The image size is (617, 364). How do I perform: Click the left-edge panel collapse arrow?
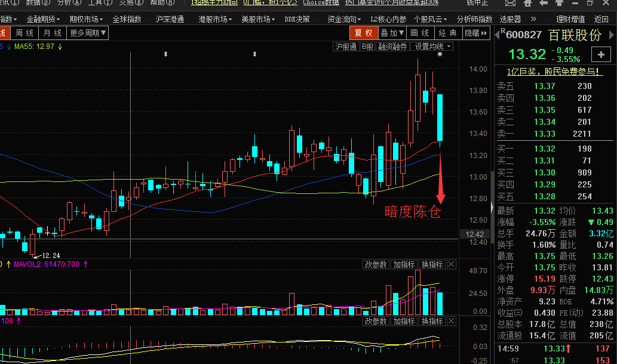point(493,209)
